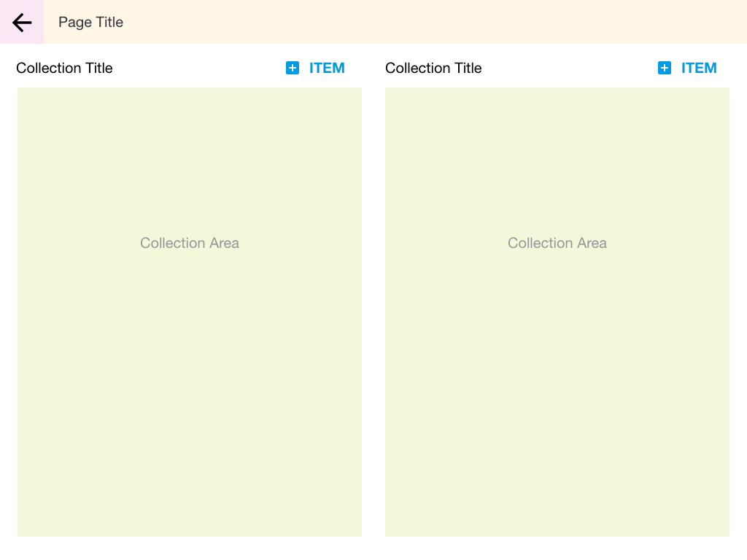
Task: Open the add-item icon near the second Collection Title
Action: click(664, 67)
